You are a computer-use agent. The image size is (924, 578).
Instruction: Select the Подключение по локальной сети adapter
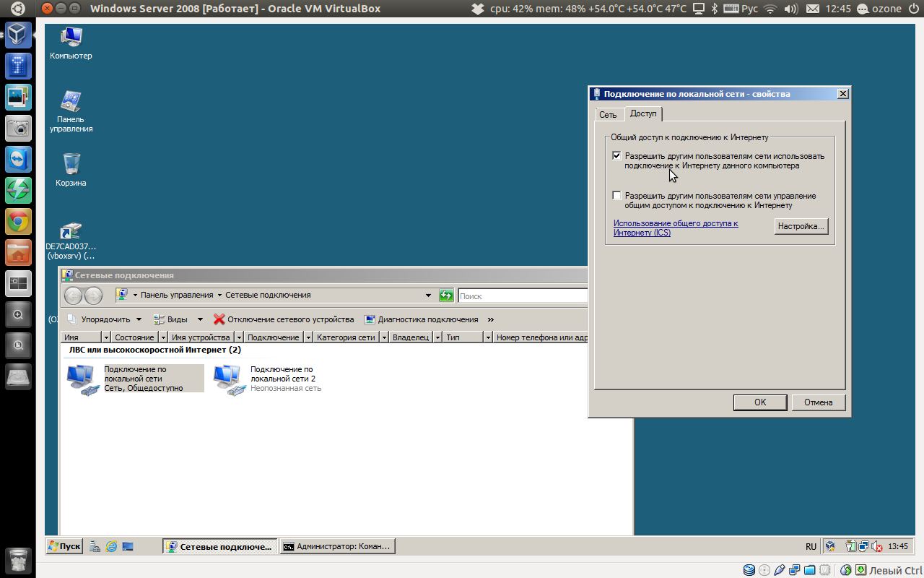click(x=135, y=379)
